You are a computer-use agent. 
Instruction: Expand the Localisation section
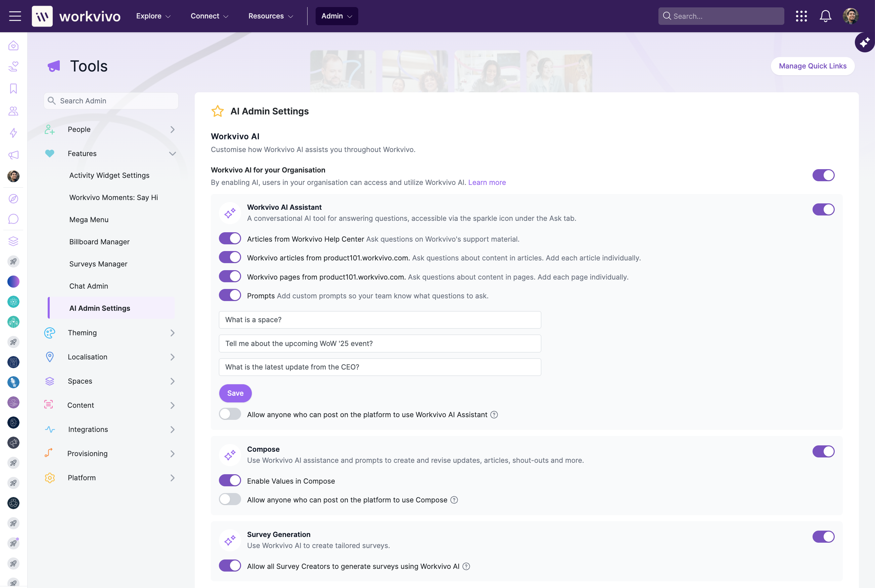coord(110,357)
